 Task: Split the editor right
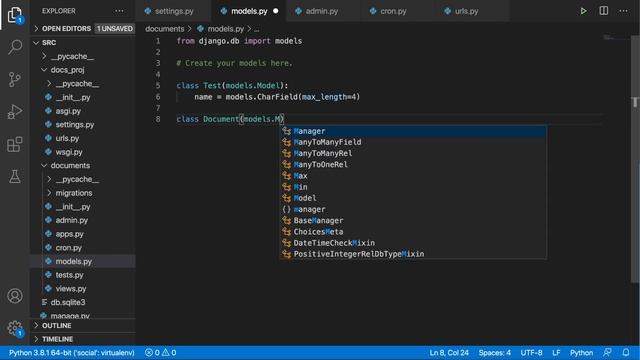[x=603, y=11]
